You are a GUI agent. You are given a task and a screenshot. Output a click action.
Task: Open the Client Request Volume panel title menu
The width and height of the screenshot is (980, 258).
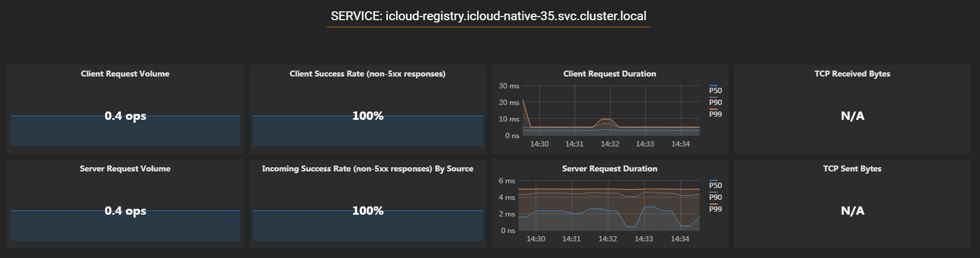[125, 74]
